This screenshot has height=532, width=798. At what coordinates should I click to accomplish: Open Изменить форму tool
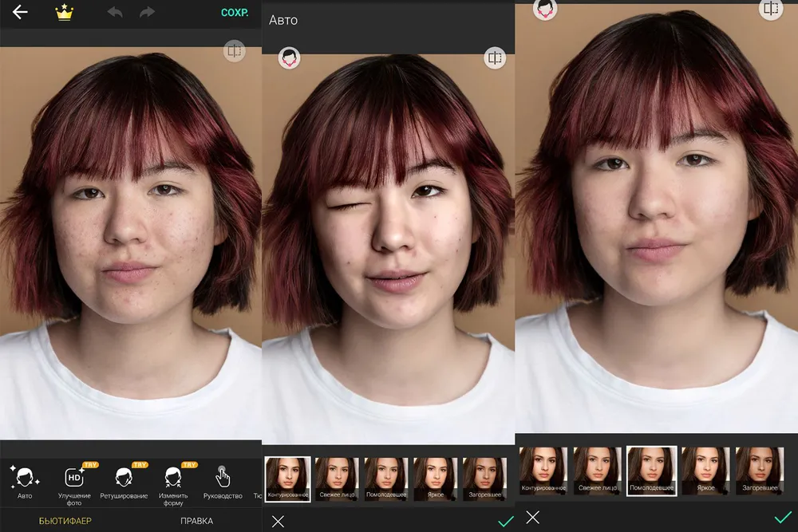tap(173, 485)
